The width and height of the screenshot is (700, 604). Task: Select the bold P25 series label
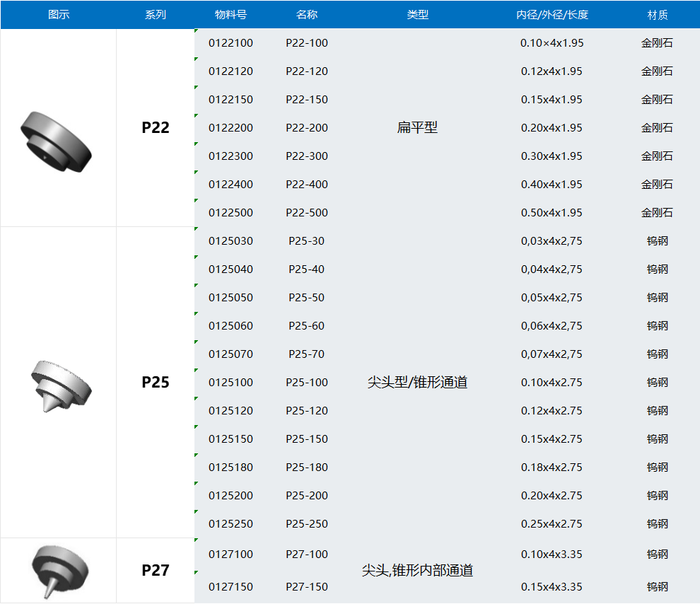tap(156, 383)
